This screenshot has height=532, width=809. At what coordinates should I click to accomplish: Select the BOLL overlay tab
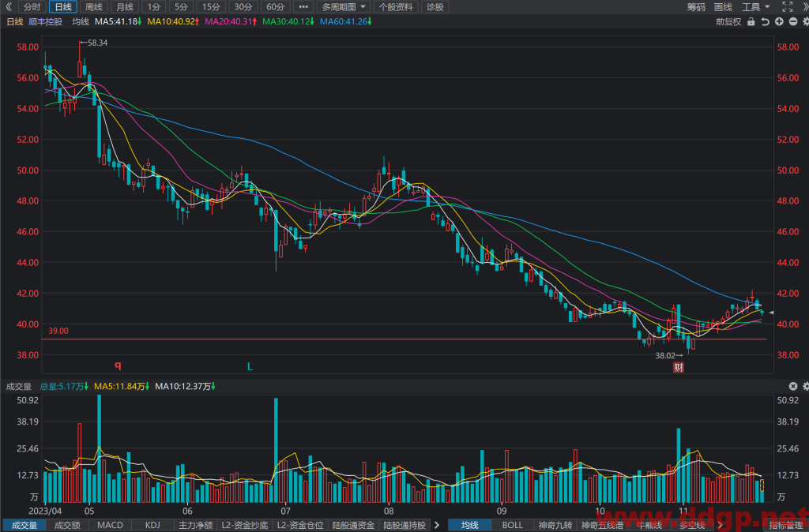click(x=512, y=525)
